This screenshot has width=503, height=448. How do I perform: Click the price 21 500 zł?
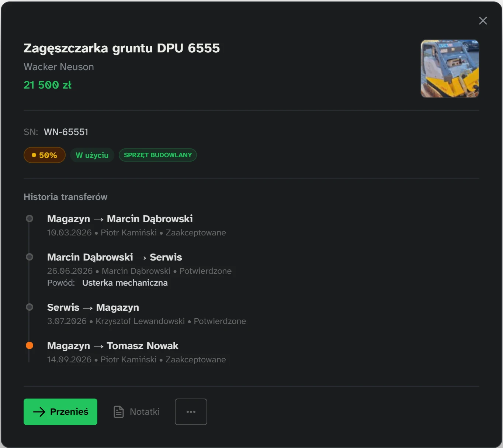[x=48, y=85]
